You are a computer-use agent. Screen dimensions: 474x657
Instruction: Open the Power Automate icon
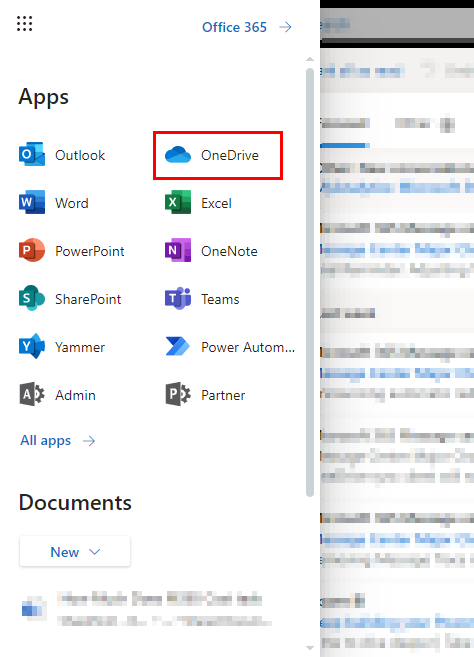click(178, 346)
